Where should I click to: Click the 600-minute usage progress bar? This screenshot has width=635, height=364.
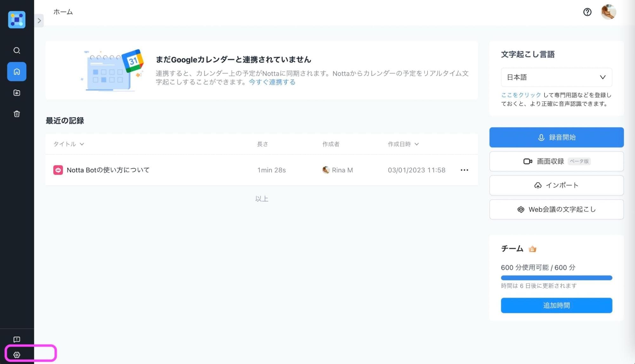[556, 278]
